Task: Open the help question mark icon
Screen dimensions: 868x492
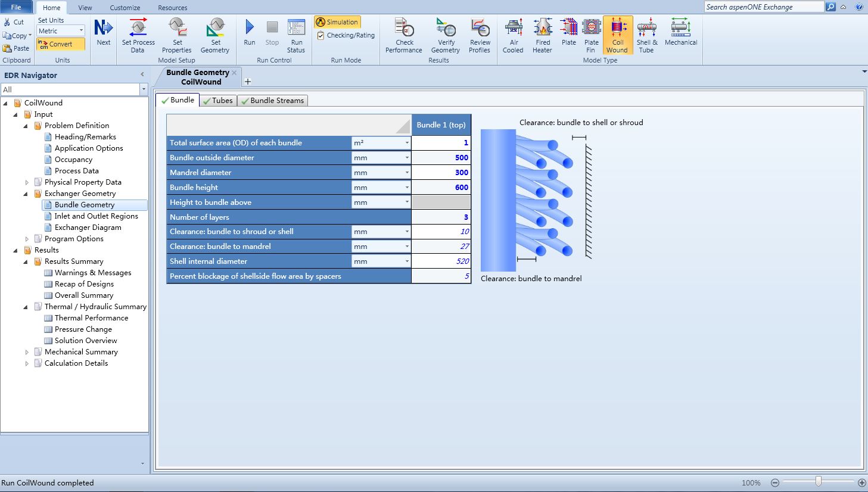Action: (x=859, y=7)
